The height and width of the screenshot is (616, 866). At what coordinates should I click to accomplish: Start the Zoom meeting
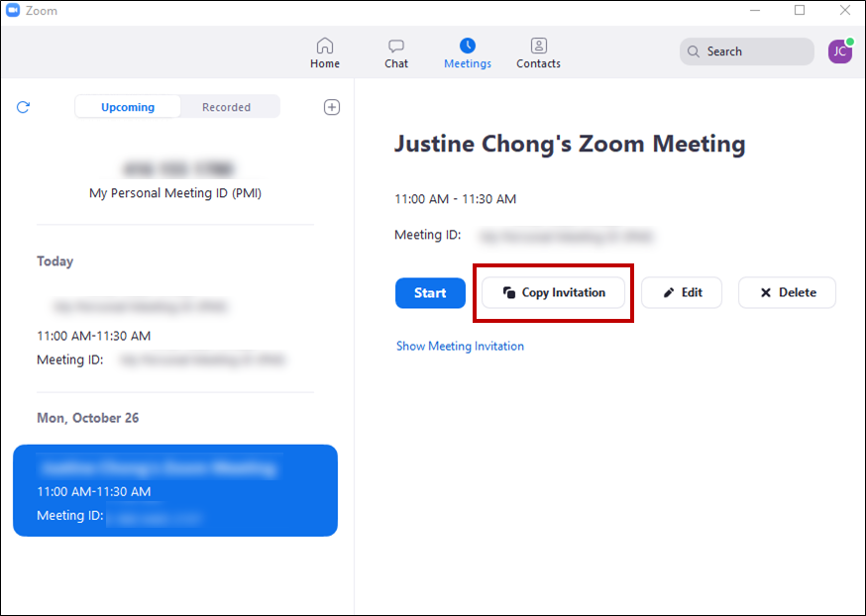pyautogui.click(x=430, y=293)
